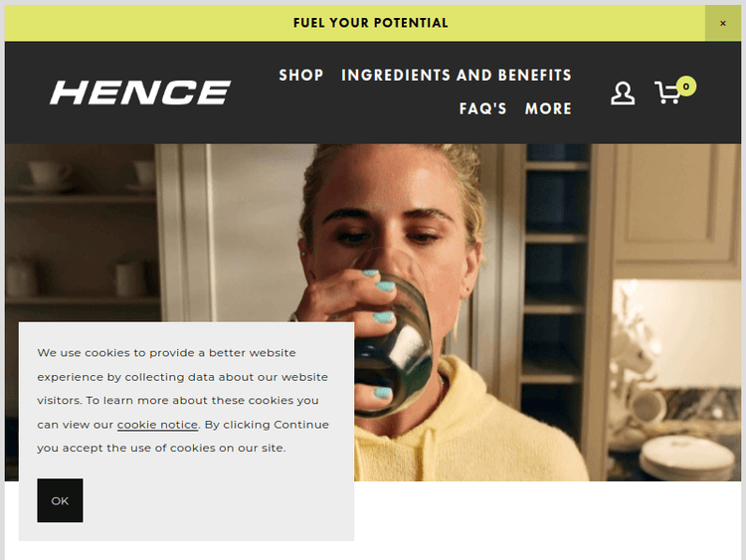Accept cookies with the OK button
The height and width of the screenshot is (560, 746).
60,500
